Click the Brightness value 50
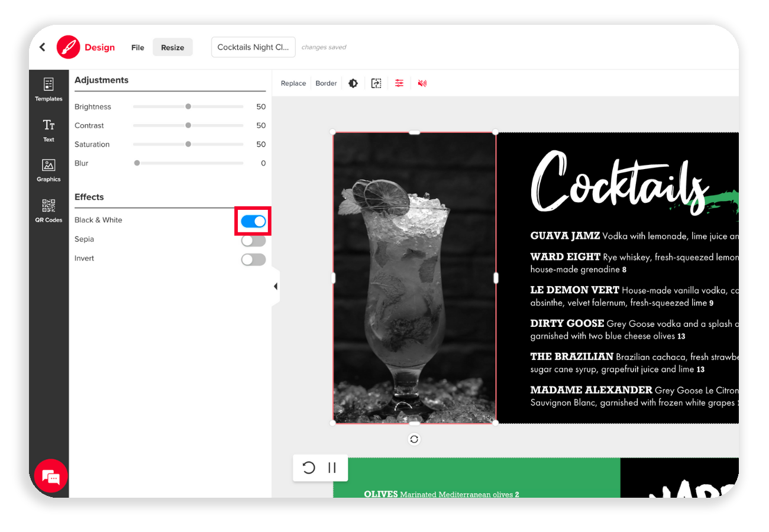769x532 pixels. (261, 106)
